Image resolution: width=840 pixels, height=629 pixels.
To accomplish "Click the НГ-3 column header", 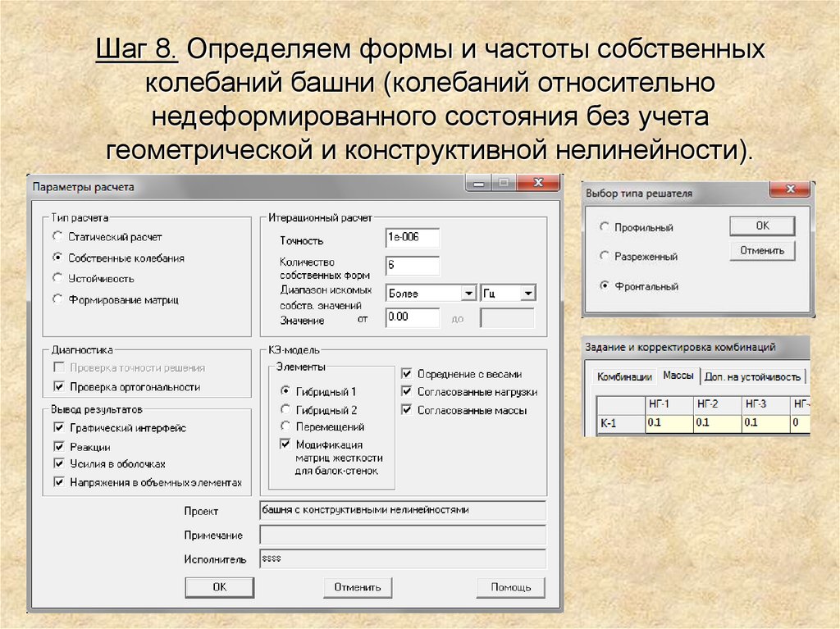I will [765, 404].
